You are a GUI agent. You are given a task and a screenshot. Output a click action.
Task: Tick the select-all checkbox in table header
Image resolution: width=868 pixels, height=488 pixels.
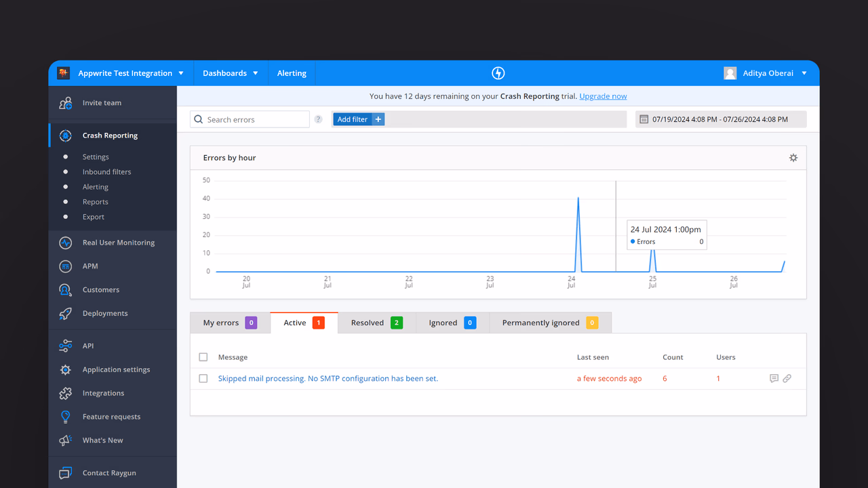(x=203, y=357)
